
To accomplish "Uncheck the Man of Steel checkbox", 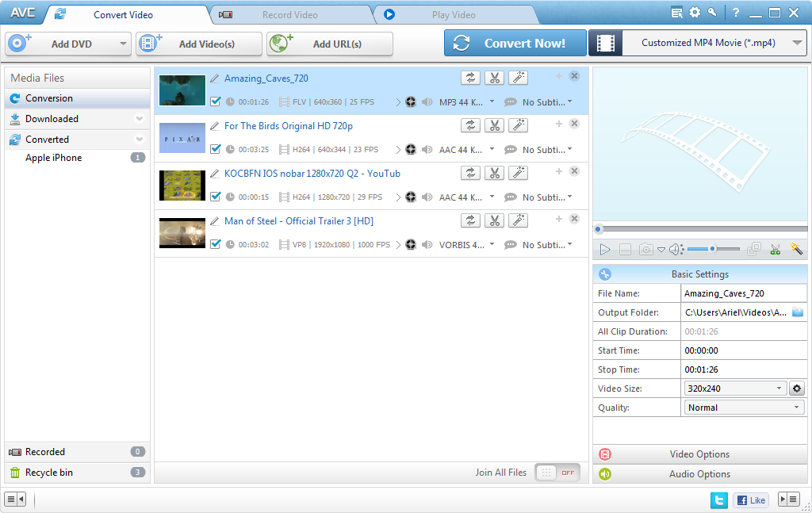I will coord(216,244).
